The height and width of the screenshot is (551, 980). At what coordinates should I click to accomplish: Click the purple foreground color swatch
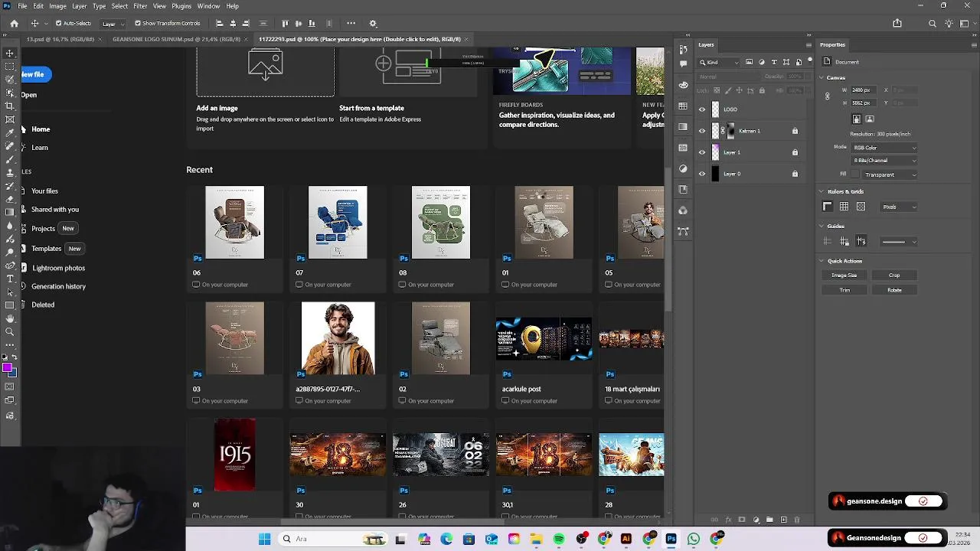point(8,369)
